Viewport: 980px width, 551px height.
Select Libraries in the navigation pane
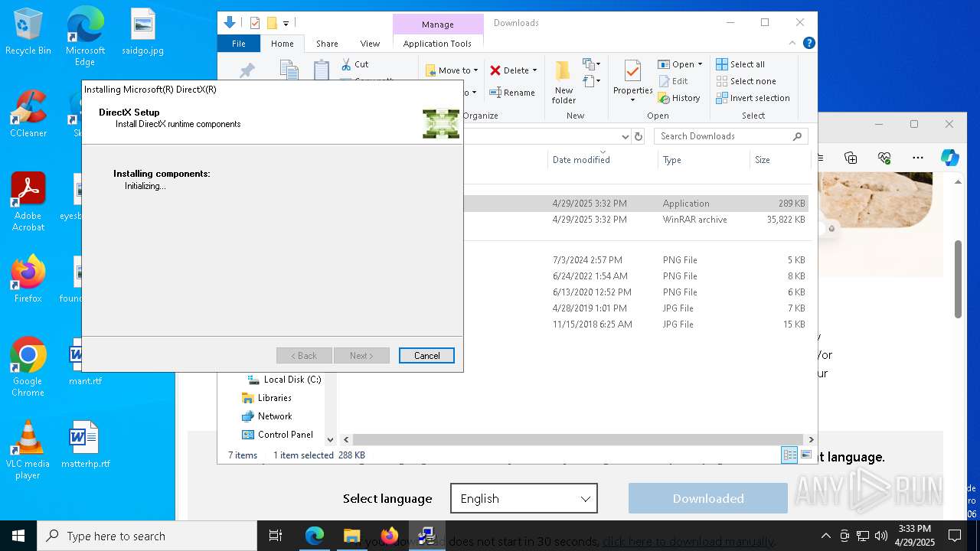click(x=266, y=398)
